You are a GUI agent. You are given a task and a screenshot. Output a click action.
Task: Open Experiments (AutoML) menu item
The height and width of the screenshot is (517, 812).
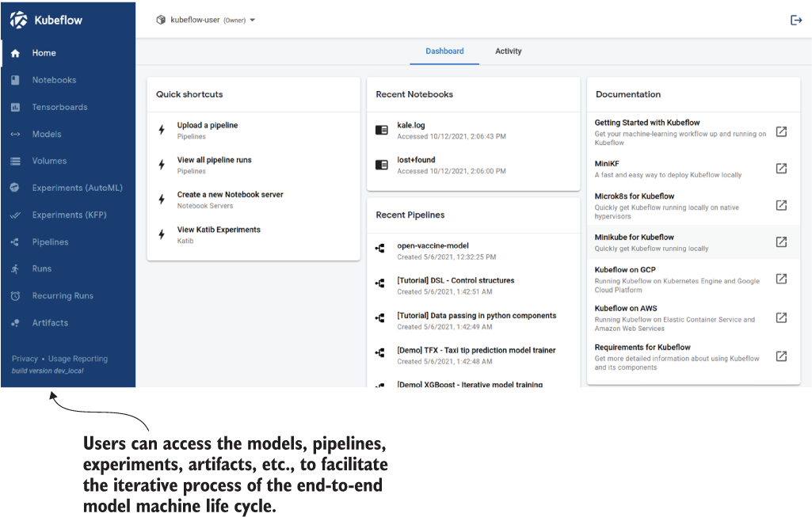coord(68,188)
